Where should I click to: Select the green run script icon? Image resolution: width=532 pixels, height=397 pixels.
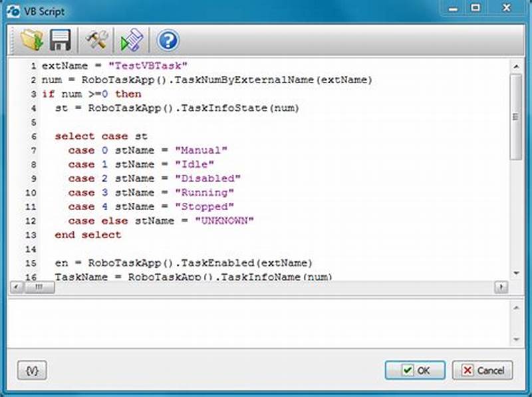(x=130, y=40)
